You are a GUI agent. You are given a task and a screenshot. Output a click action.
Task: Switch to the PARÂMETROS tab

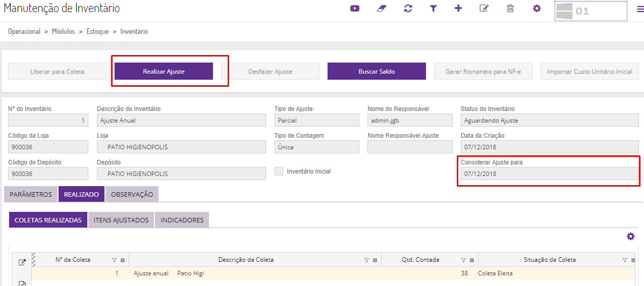[31, 194]
